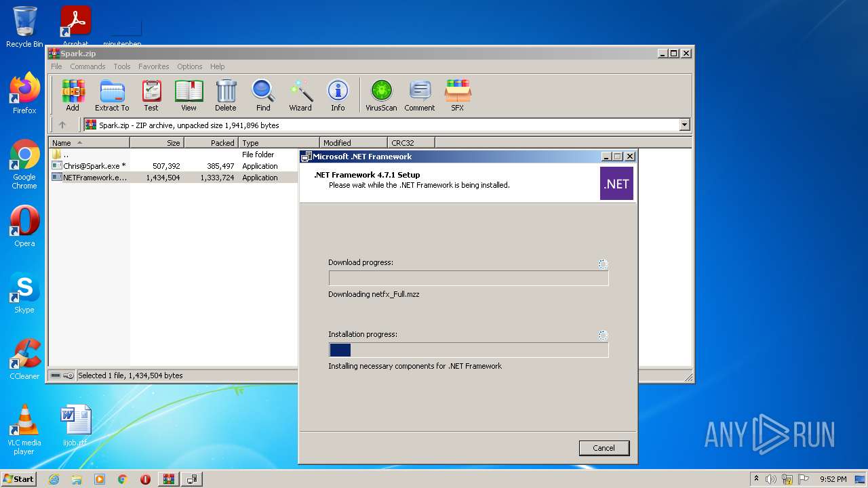Click the Extract To toolbar icon
Viewport: 868px width, 488px height.
[x=112, y=95]
